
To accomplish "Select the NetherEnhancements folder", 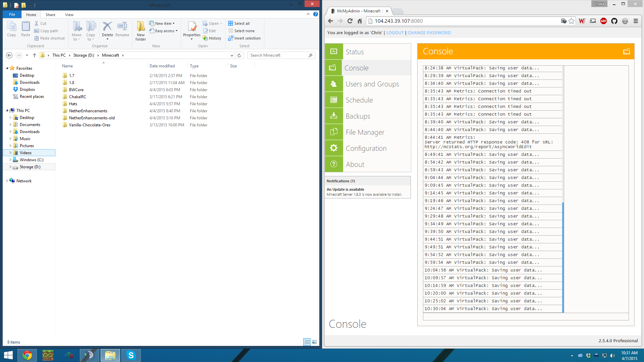I will [88, 111].
